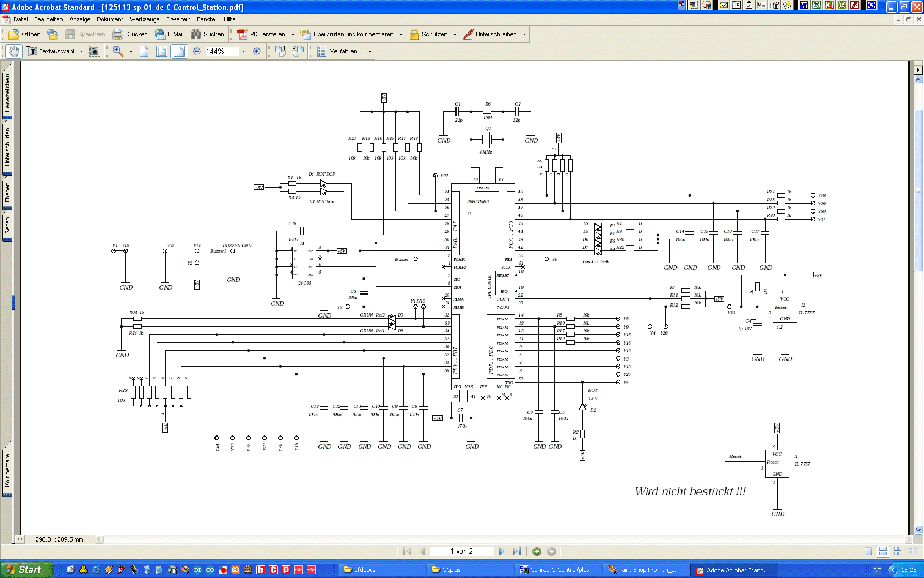The image size is (924, 578).
Task: Click the Unterschreiben pen button
Action: 490,34
